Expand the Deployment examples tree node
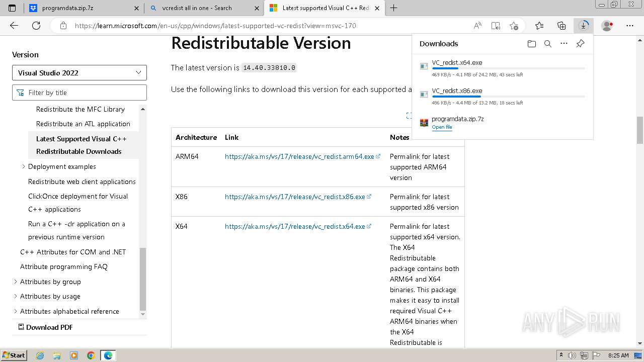 [23, 166]
